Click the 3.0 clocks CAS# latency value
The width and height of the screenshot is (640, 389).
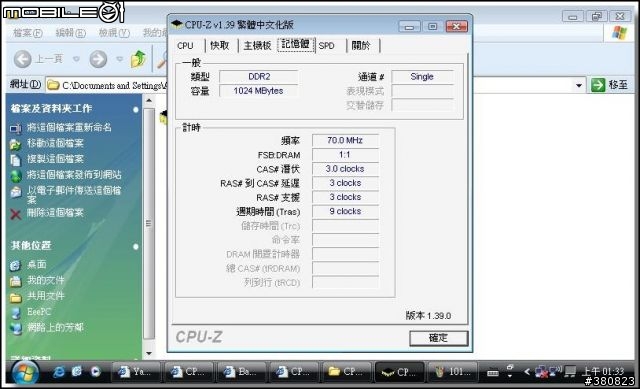(345, 169)
